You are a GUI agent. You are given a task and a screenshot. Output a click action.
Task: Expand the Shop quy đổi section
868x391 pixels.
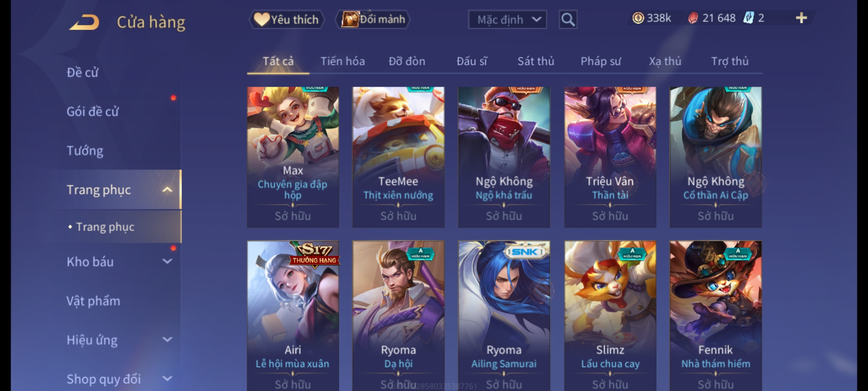point(167,379)
